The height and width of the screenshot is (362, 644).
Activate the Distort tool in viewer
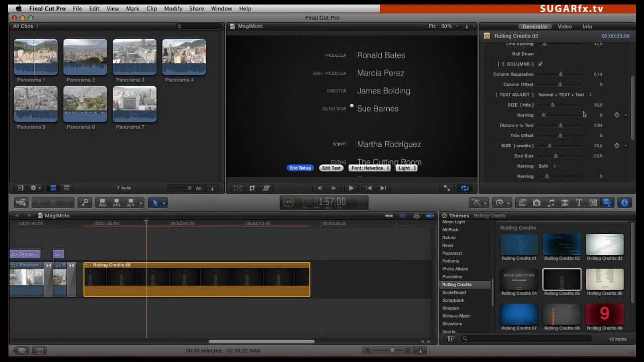266,188
